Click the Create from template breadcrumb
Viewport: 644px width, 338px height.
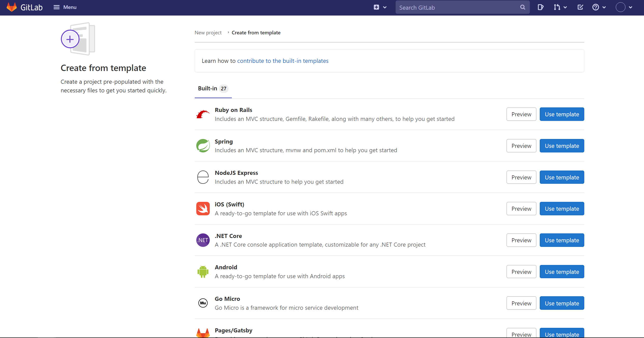click(256, 33)
